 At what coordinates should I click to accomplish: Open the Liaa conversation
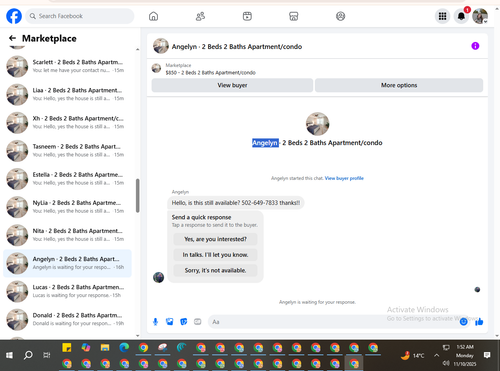(x=67, y=94)
